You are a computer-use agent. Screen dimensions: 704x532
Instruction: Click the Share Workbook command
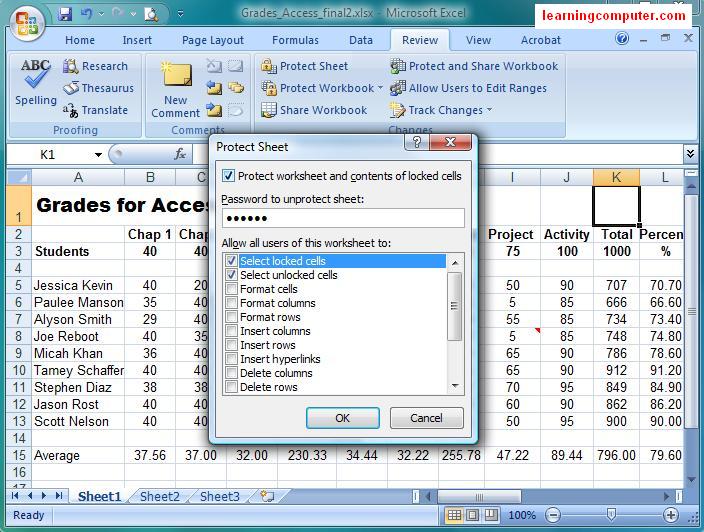[x=314, y=110]
